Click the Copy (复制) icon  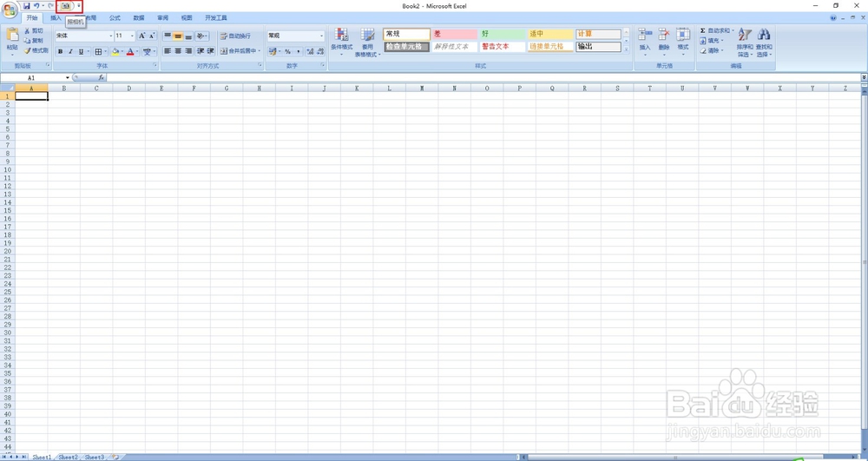pyautogui.click(x=27, y=41)
